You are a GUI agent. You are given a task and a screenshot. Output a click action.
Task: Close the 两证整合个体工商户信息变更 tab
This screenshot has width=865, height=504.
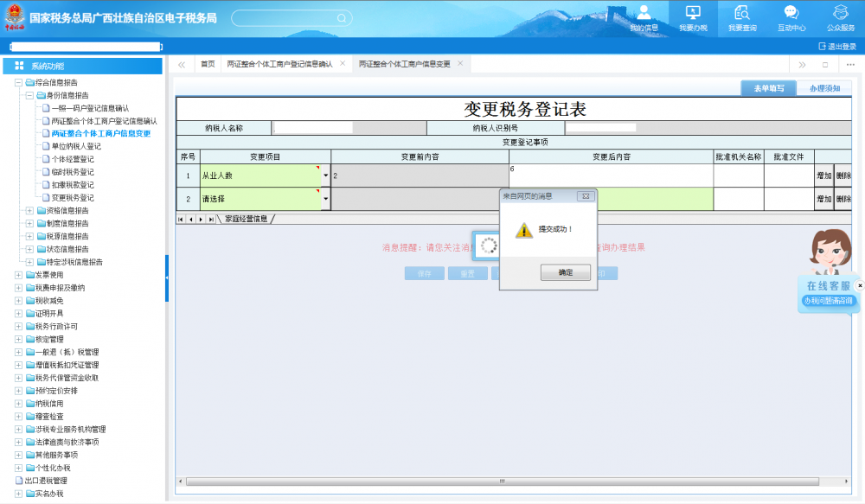click(460, 64)
